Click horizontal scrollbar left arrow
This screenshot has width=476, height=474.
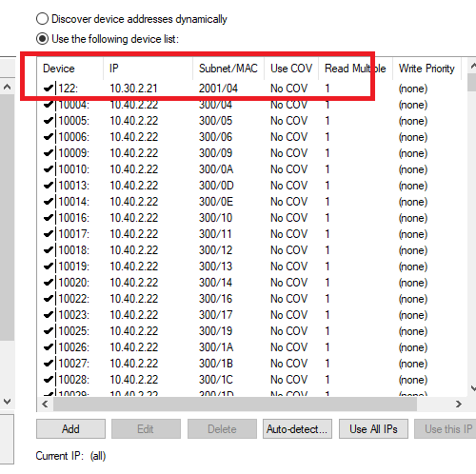[45, 404]
